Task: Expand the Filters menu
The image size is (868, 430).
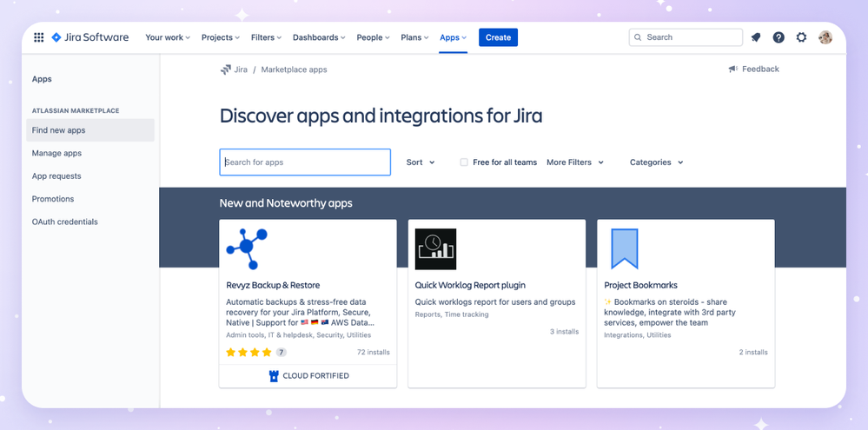Action: [266, 37]
